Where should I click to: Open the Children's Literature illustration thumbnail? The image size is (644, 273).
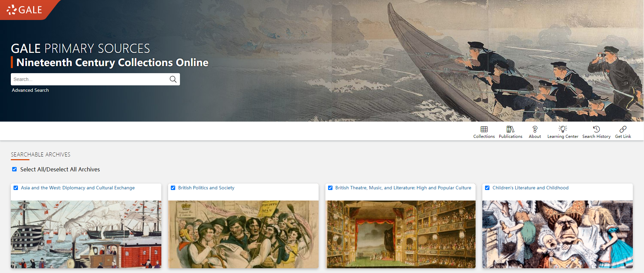557,234
